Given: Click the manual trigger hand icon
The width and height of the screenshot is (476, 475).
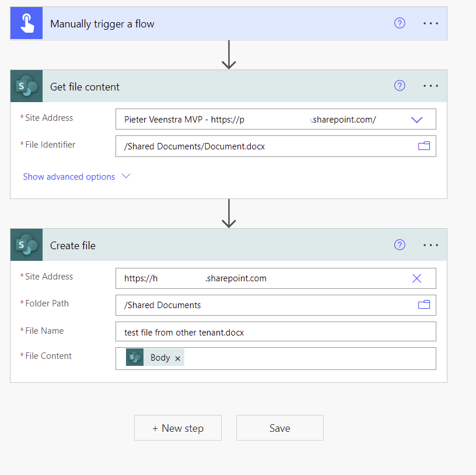Looking at the screenshot, I should pos(26,23).
